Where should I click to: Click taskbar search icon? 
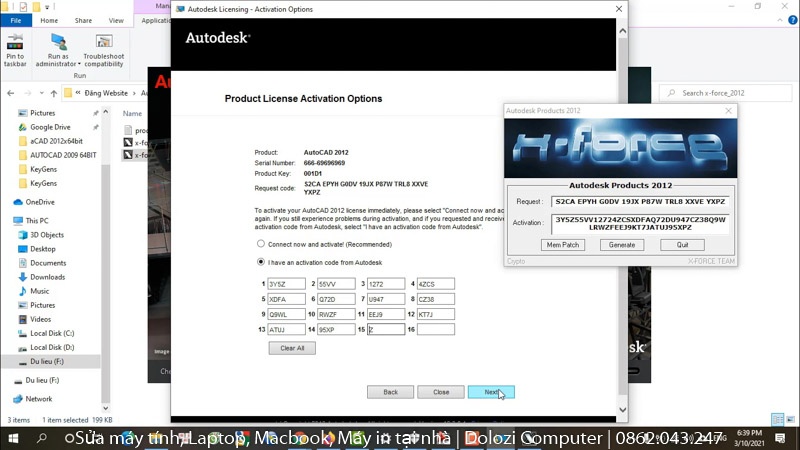[x=42, y=438]
